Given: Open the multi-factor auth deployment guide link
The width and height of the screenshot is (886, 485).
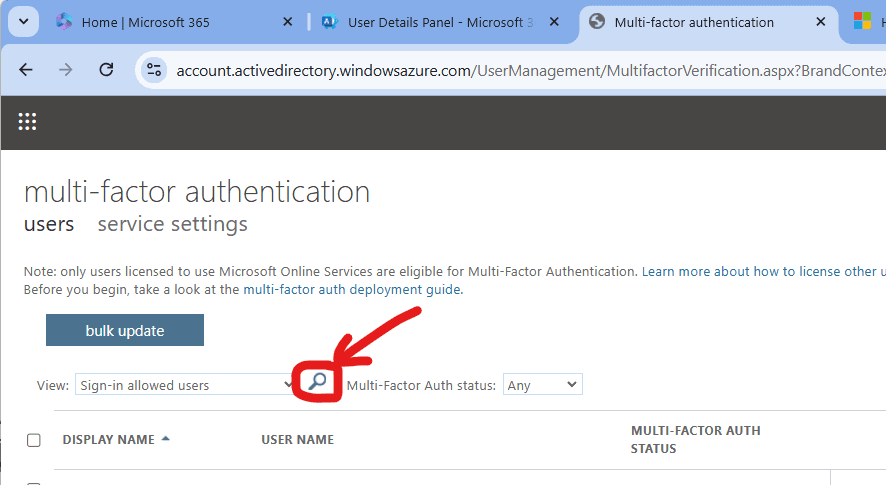Looking at the screenshot, I should 352,289.
